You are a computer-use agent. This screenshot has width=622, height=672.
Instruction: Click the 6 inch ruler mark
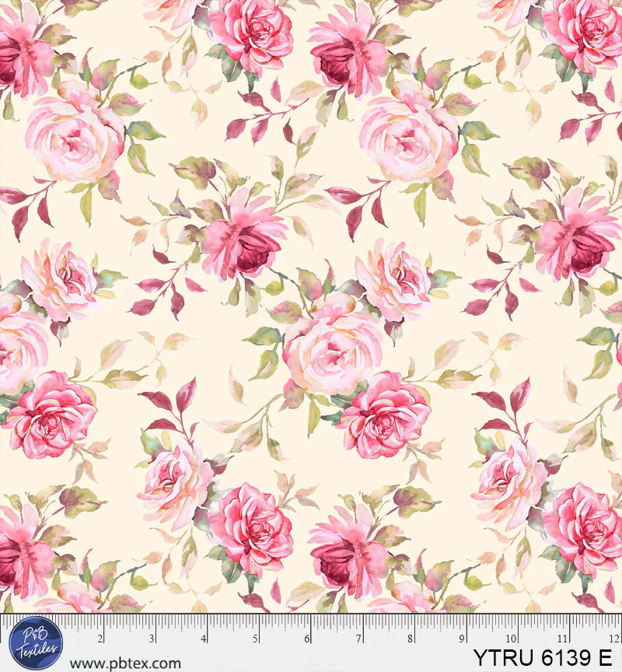308,639
